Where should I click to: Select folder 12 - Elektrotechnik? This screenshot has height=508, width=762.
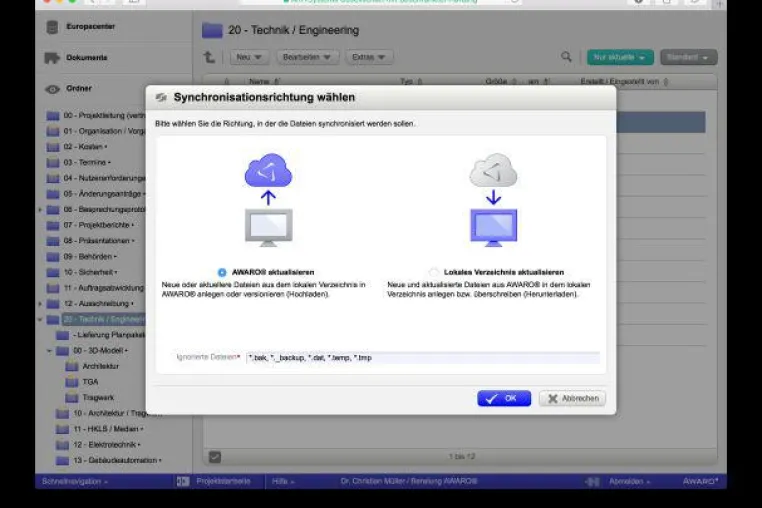pos(105,444)
